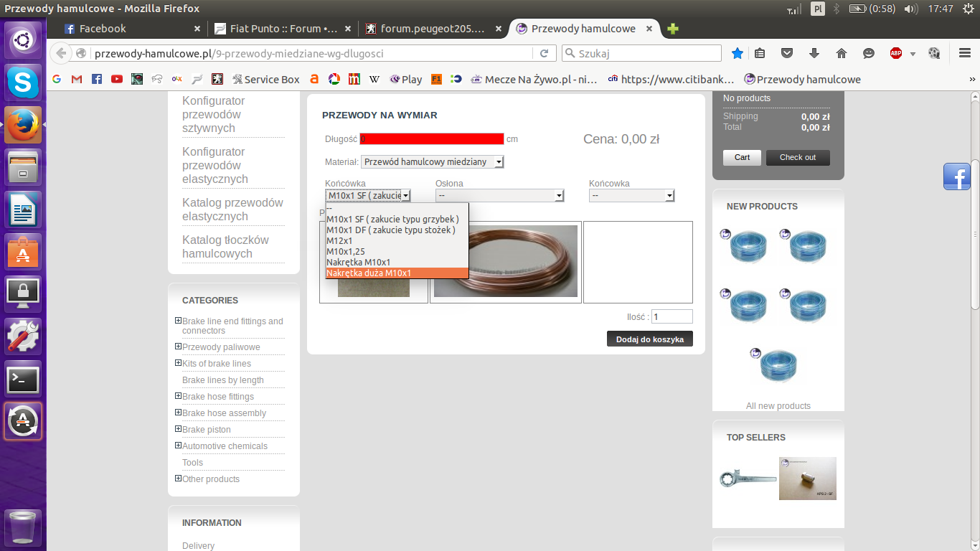This screenshot has height=551, width=980.
Task: Expand the Automotive chemicals category
Action: click(178, 446)
